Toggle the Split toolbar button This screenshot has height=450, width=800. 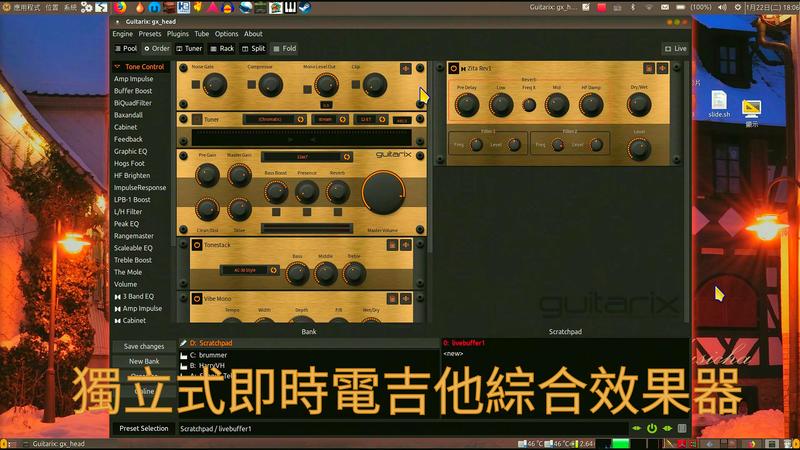point(254,48)
